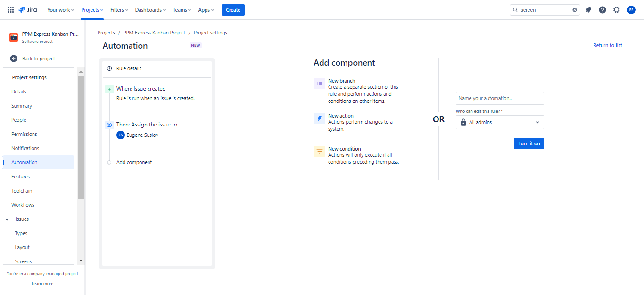Screen dimensions: 644x295
Task: Click the New action lightning icon
Action: (x=320, y=118)
